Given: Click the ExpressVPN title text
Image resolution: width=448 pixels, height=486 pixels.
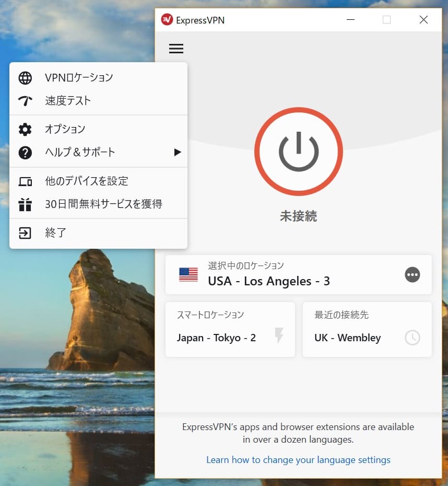Looking at the screenshot, I should (201, 20).
